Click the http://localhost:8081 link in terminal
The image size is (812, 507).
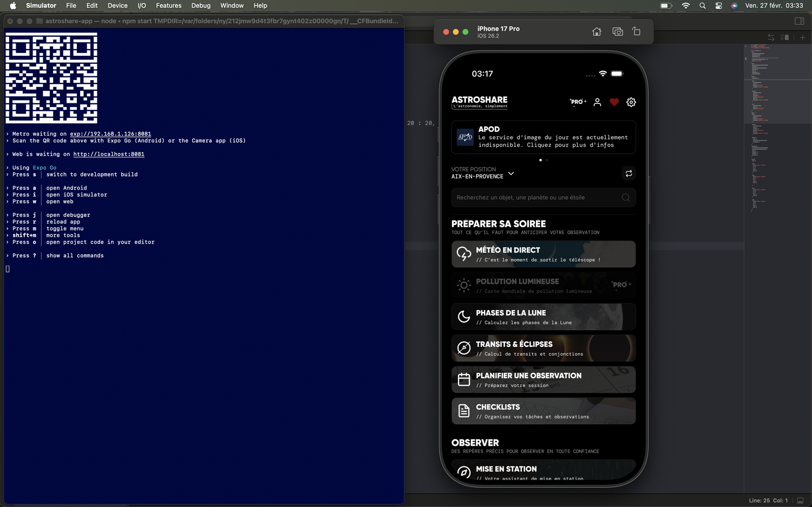point(109,154)
